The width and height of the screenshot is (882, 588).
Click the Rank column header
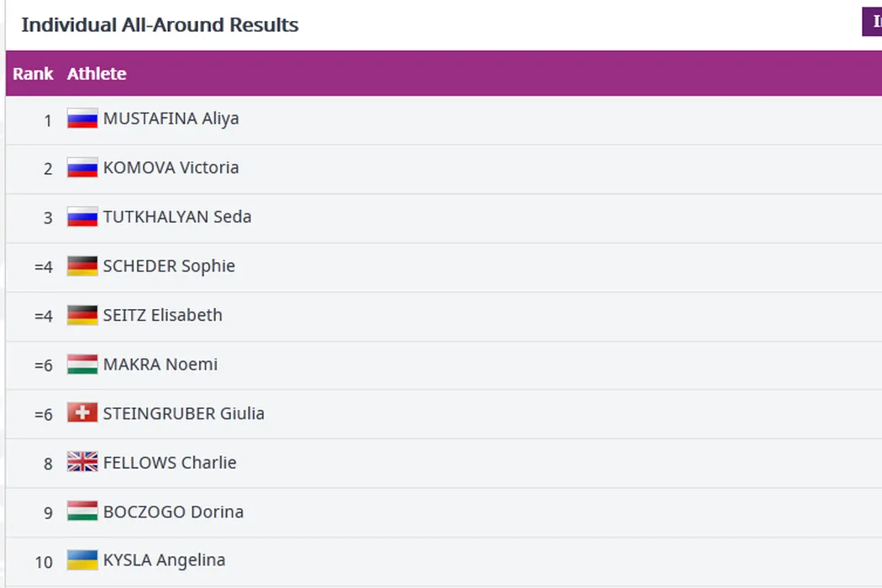coord(33,74)
